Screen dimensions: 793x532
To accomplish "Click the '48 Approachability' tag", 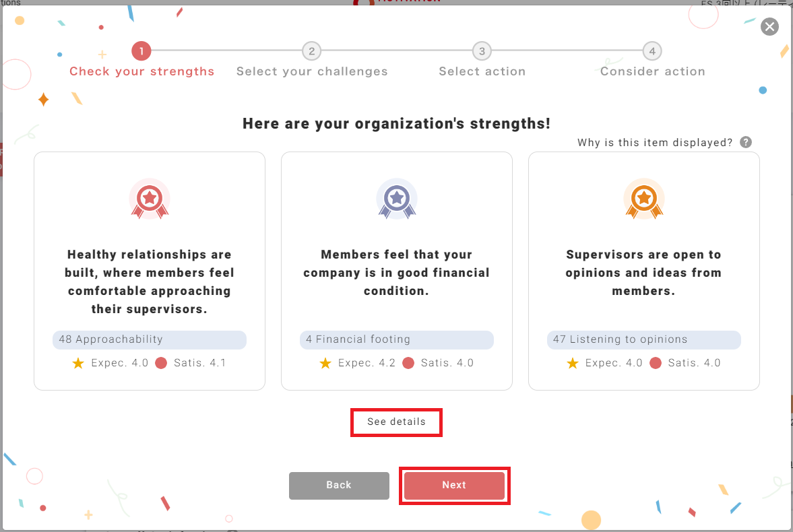I will click(150, 339).
